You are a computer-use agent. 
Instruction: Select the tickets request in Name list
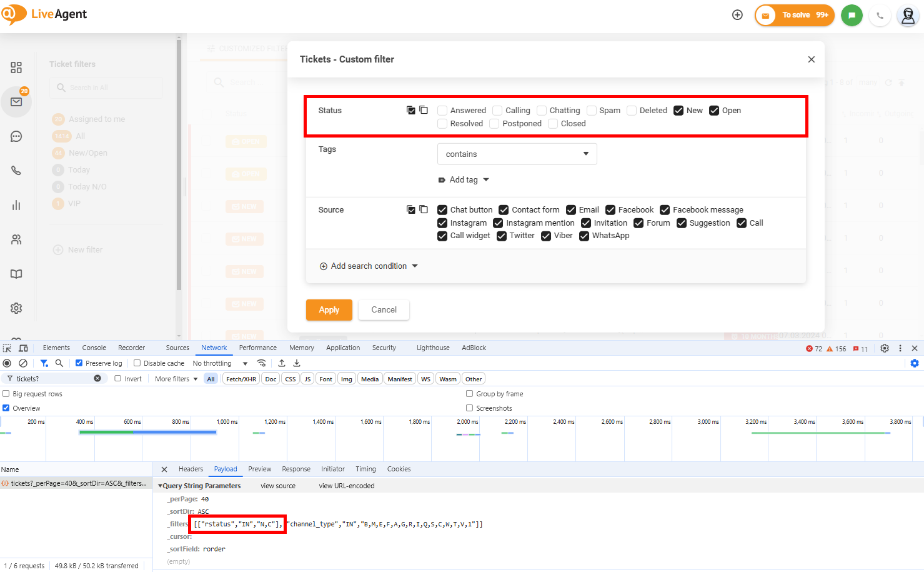(x=75, y=483)
